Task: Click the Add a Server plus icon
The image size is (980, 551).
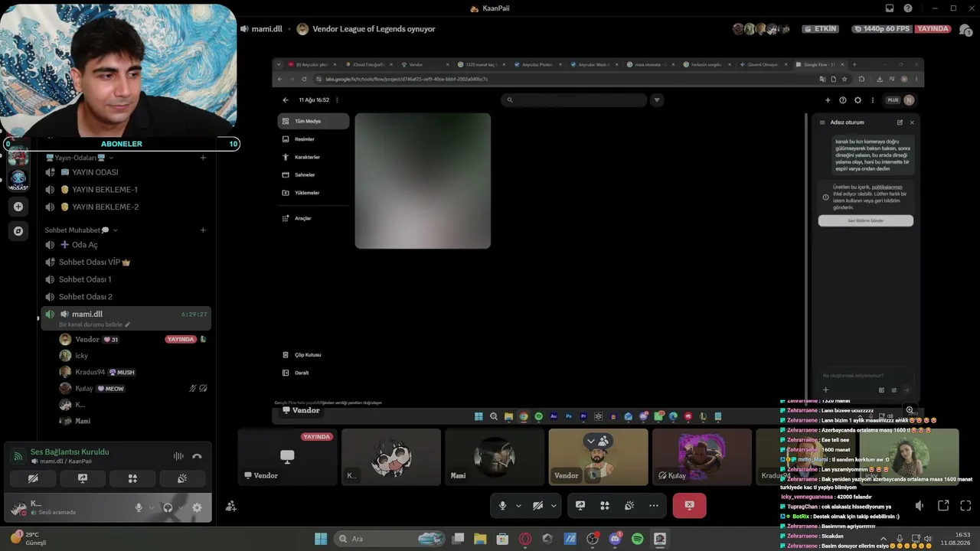Action: pyautogui.click(x=18, y=207)
